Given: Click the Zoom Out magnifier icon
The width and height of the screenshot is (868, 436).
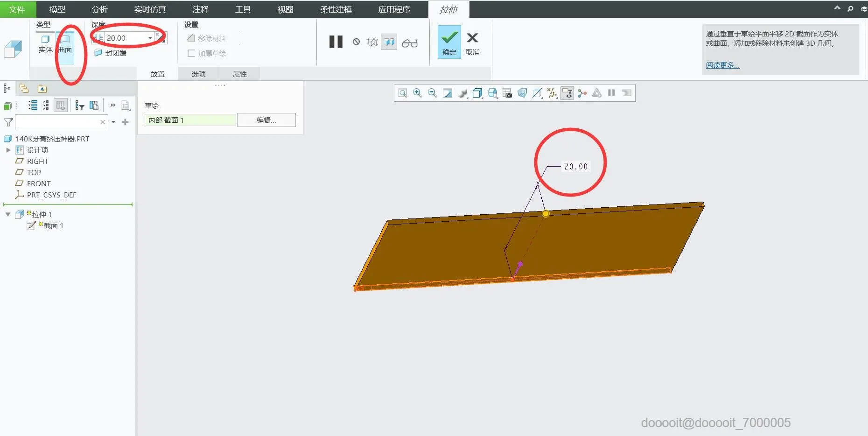Looking at the screenshot, I should tap(433, 93).
